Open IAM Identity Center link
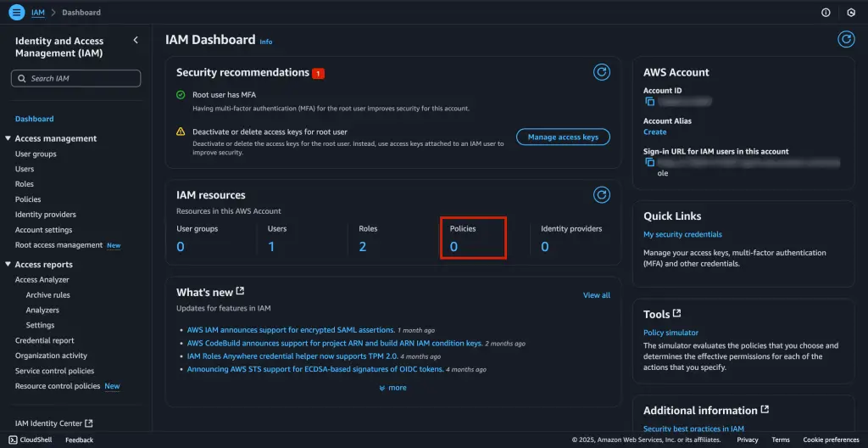 (x=53, y=423)
